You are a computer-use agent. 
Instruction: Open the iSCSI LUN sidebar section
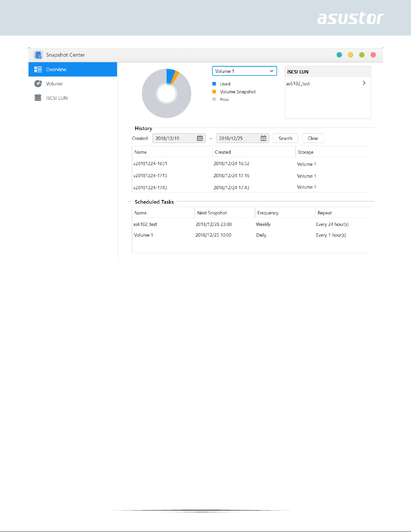73,98
